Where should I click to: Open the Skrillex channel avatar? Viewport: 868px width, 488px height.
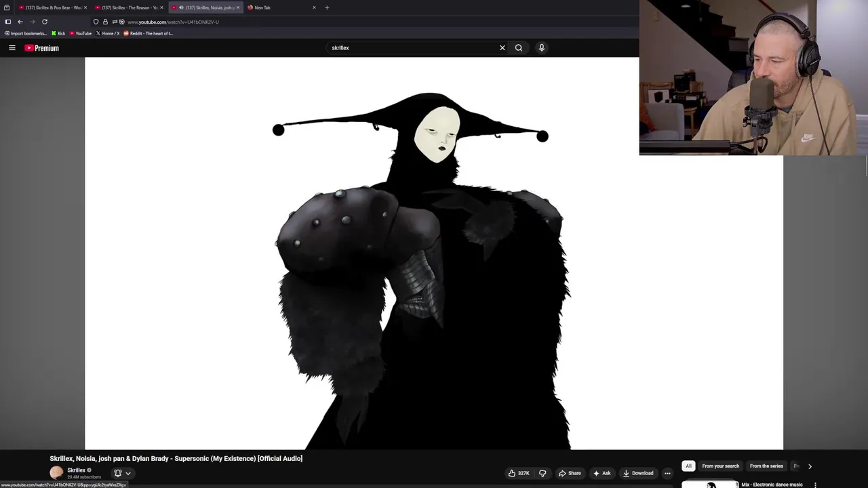(56, 473)
